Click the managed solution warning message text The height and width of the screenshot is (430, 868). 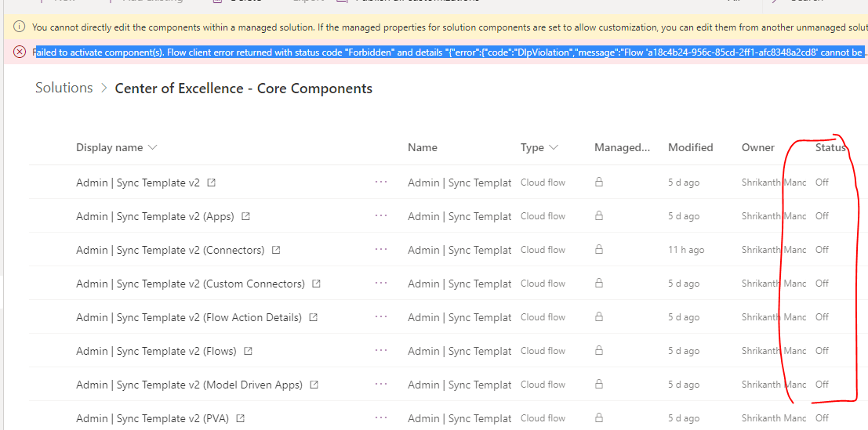[450, 27]
